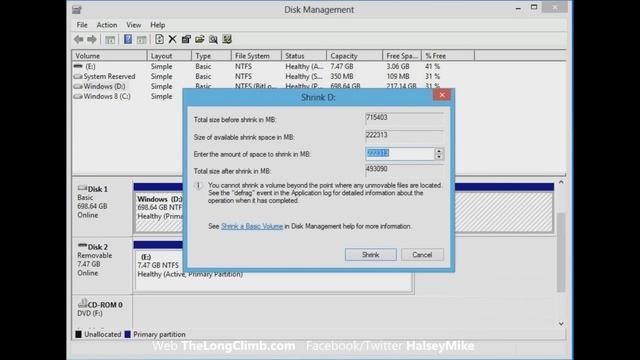640x360 pixels.
Task: Click the CD-ROM 0 disc icon
Action: (82, 303)
